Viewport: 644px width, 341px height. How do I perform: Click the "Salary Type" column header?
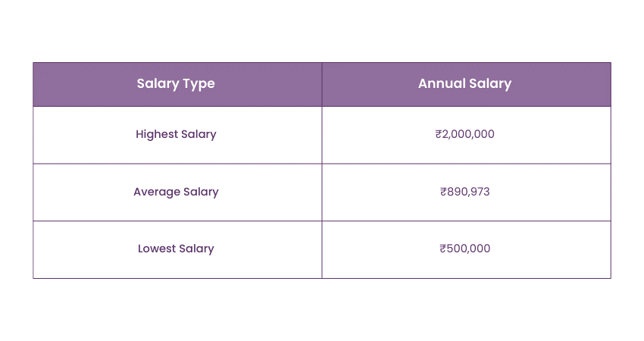[176, 84]
